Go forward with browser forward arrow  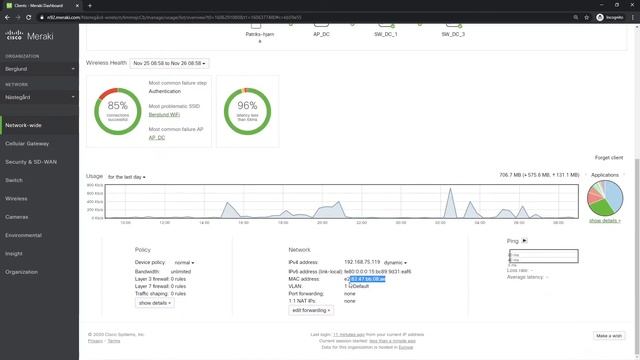[x=18, y=18]
